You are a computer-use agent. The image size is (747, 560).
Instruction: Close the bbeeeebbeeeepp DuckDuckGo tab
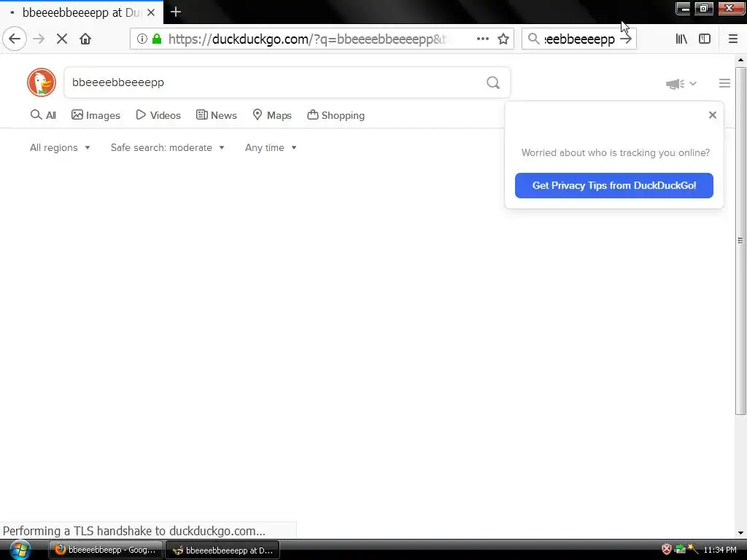(x=151, y=12)
